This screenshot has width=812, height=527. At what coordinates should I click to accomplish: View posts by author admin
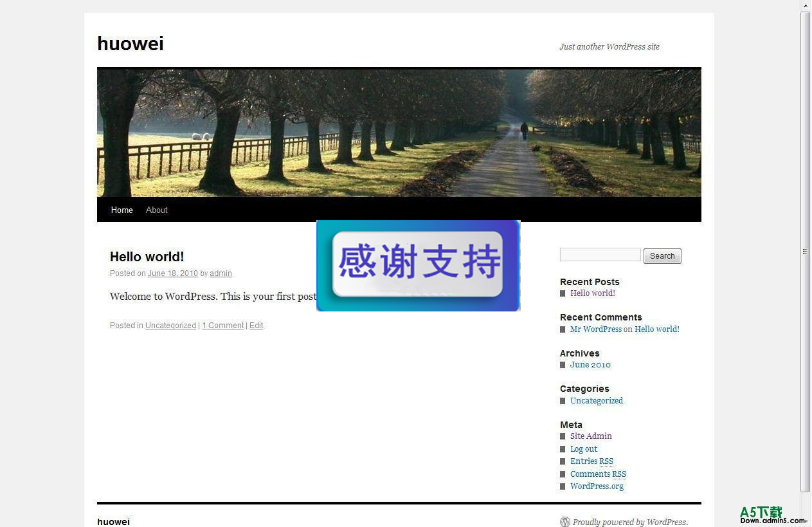221,273
